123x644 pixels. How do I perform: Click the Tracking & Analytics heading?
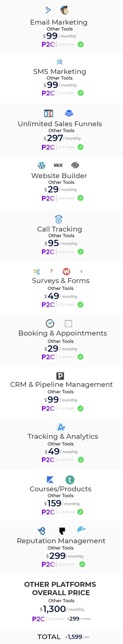(63, 436)
